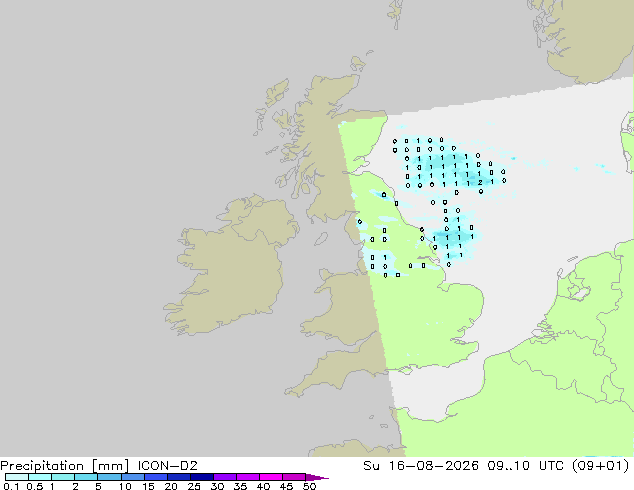The width and height of the screenshot is (634, 490).
Task: Click the 20–25 mm legend color swatch
Action: pyautogui.click(x=178, y=477)
